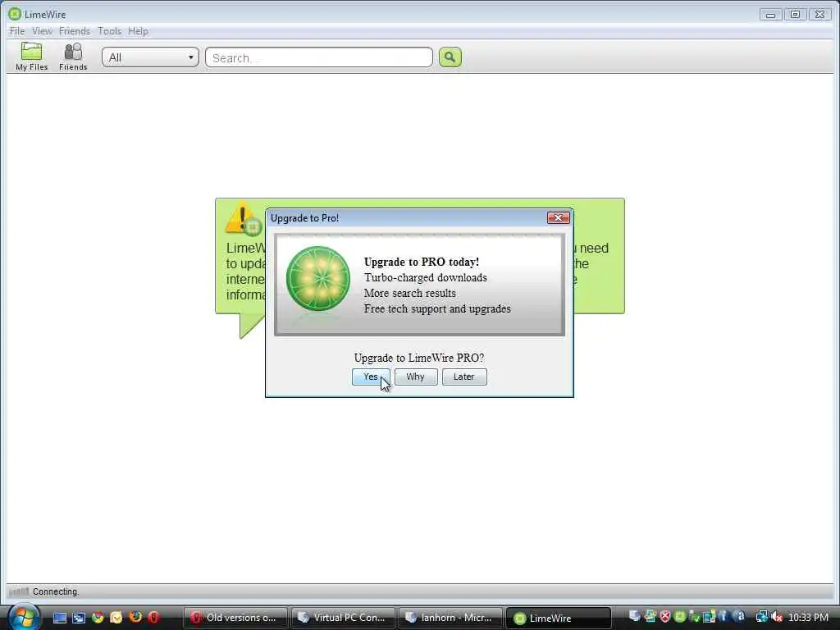The image size is (840, 630).
Task: Click the LimeWire title bar logo icon
Action: pyautogui.click(x=15, y=14)
